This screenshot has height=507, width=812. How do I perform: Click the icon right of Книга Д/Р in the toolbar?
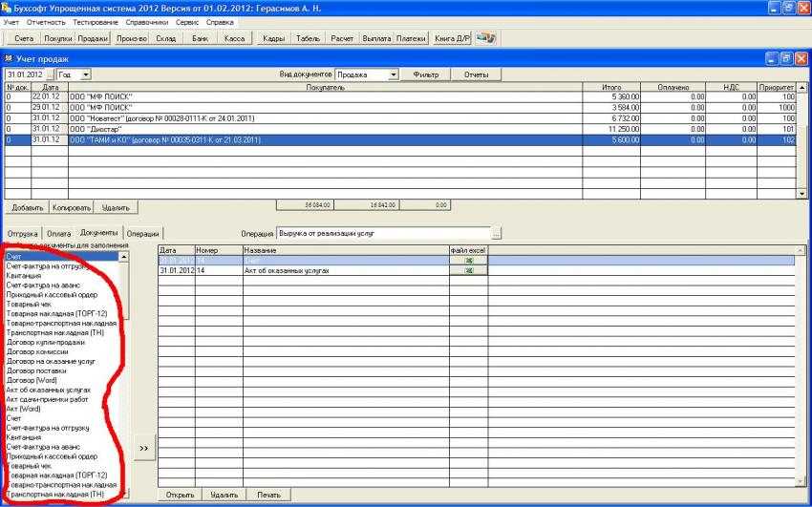(486, 38)
